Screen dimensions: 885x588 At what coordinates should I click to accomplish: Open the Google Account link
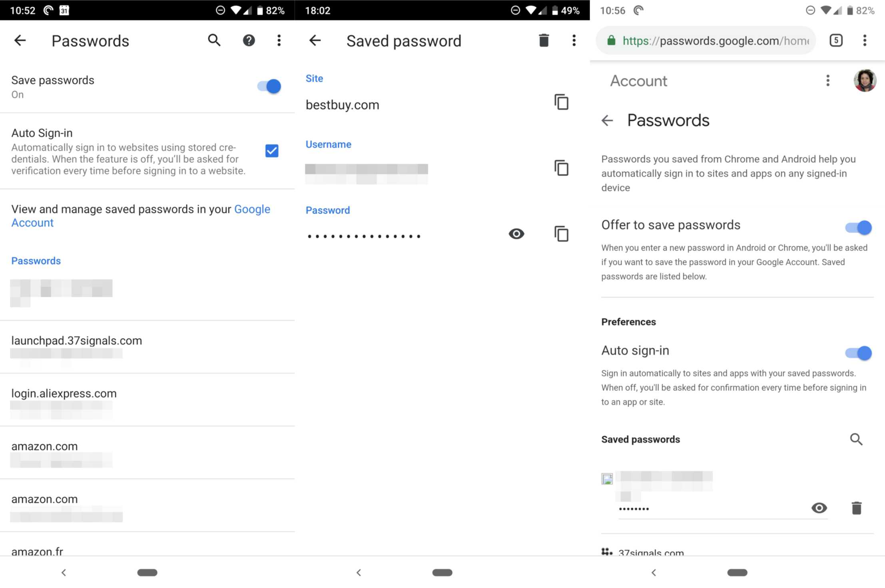tap(141, 216)
